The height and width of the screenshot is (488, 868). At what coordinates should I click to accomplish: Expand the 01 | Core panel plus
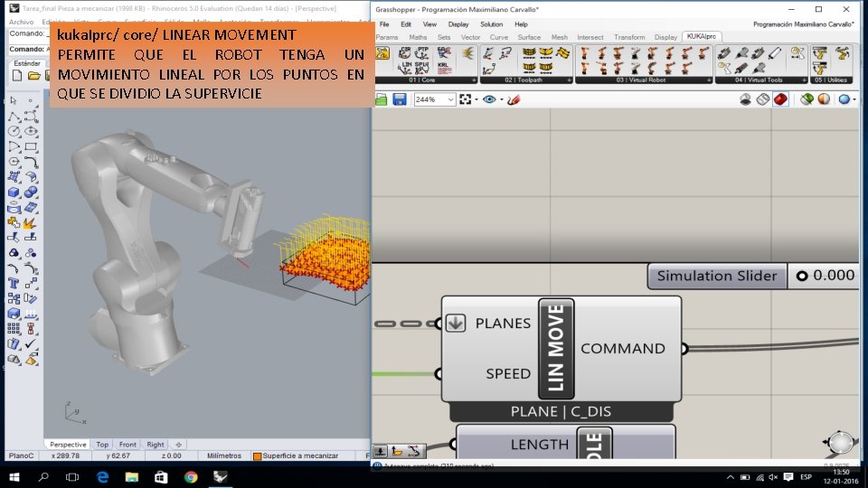[x=474, y=80]
